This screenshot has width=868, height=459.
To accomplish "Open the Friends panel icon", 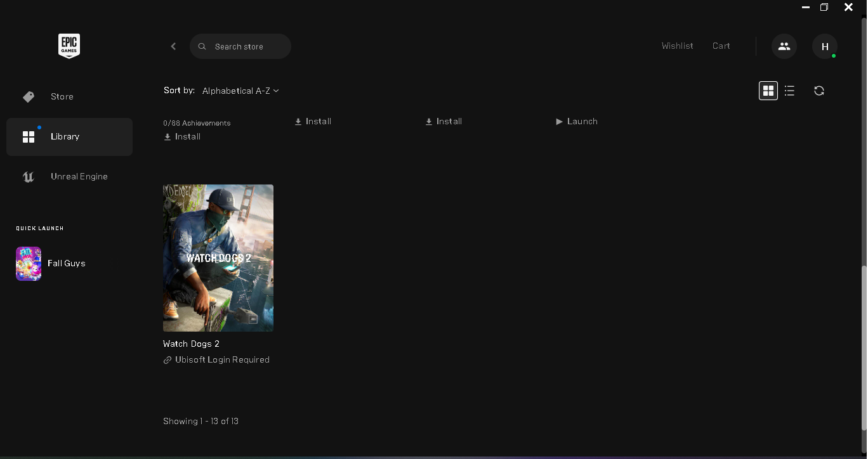I will point(784,46).
